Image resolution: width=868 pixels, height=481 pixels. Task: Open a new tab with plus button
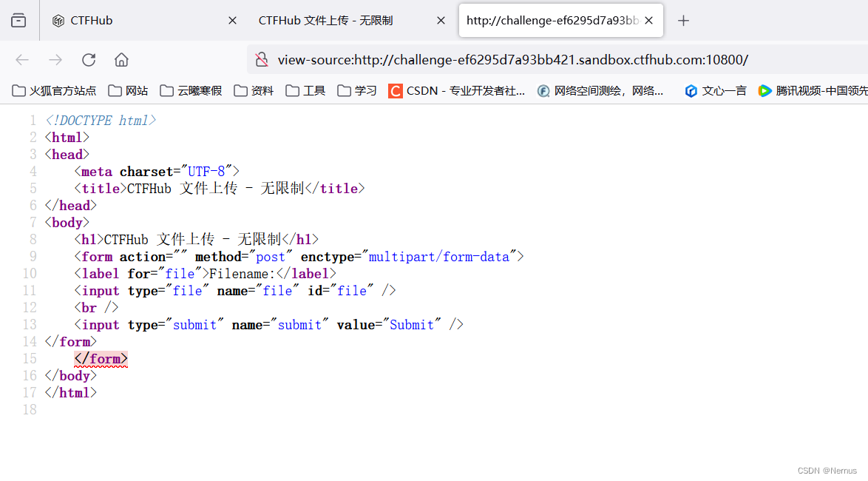[x=683, y=21]
